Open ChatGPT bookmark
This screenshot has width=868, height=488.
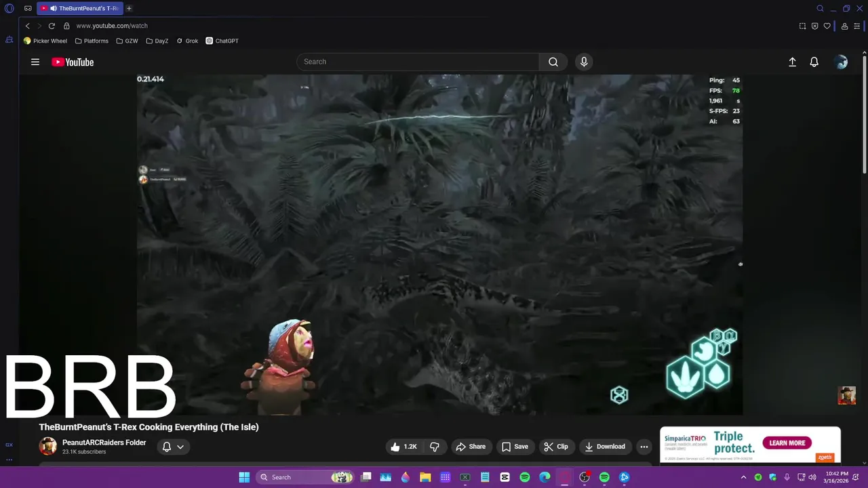222,41
